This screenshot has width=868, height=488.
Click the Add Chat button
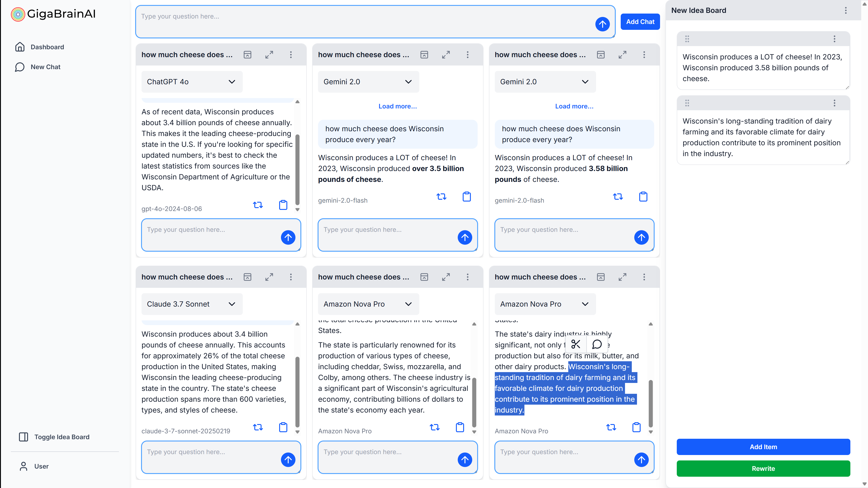[640, 21]
